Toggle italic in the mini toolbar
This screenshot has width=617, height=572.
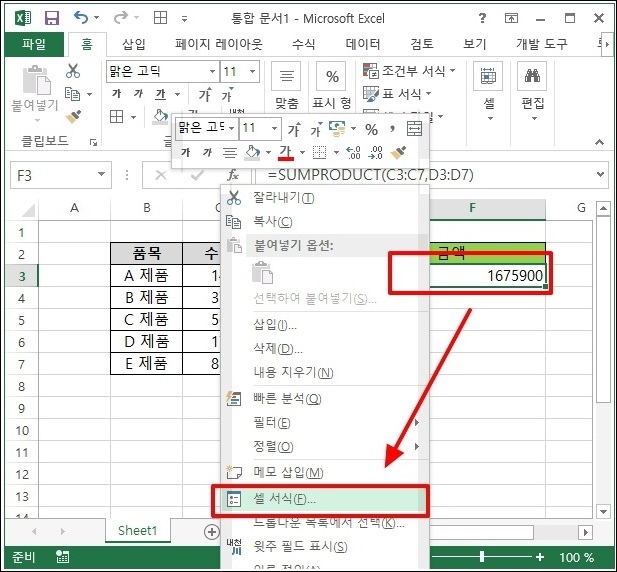pos(207,153)
